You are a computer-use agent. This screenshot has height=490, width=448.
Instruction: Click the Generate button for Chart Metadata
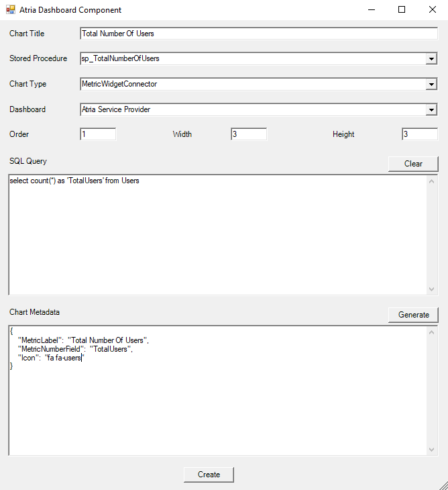(413, 315)
